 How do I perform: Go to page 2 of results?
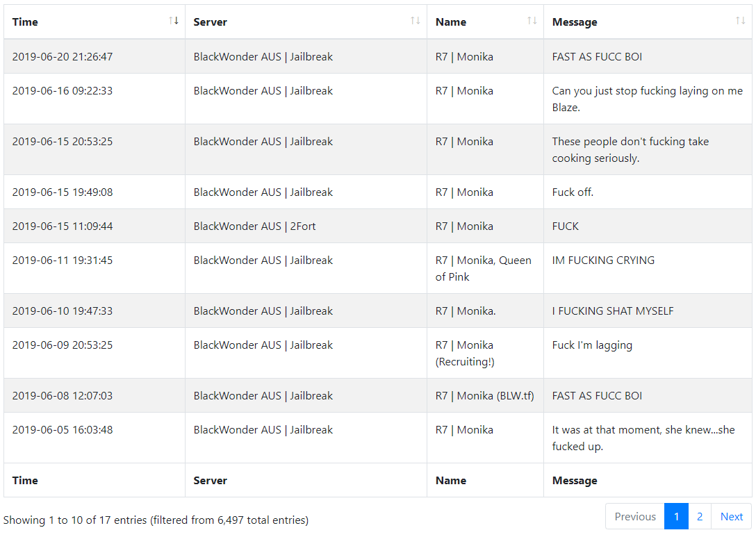[x=700, y=516]
